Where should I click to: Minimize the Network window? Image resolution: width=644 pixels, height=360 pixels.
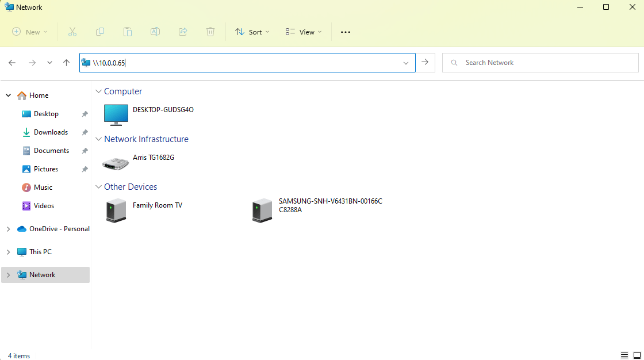580,7
